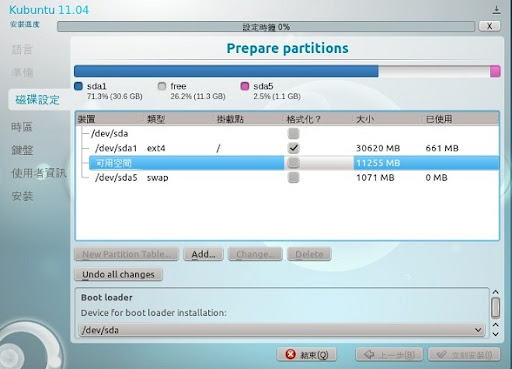Click the pink sda5 segment in partition bar
Viewport: 512px width, 369px height.
coord(495,71)
